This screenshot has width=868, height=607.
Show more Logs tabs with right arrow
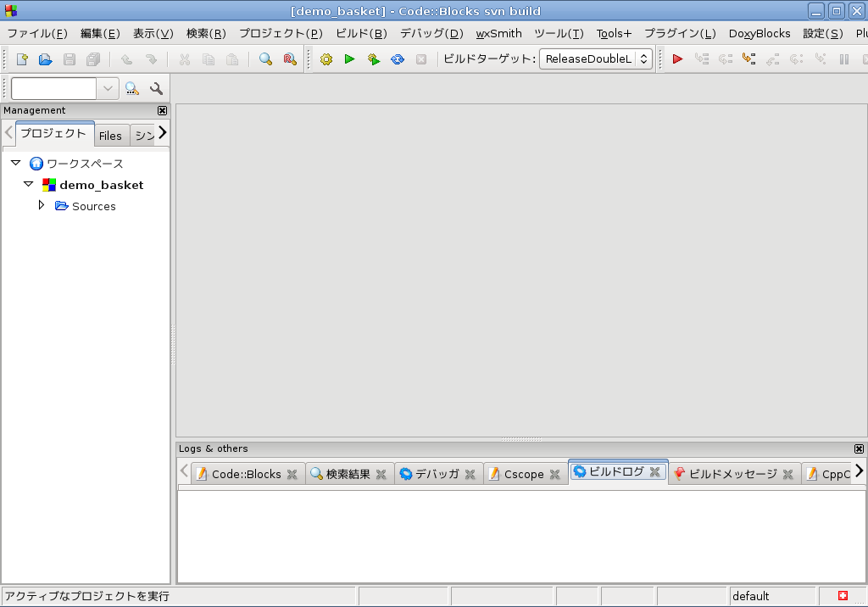[859, 471]
